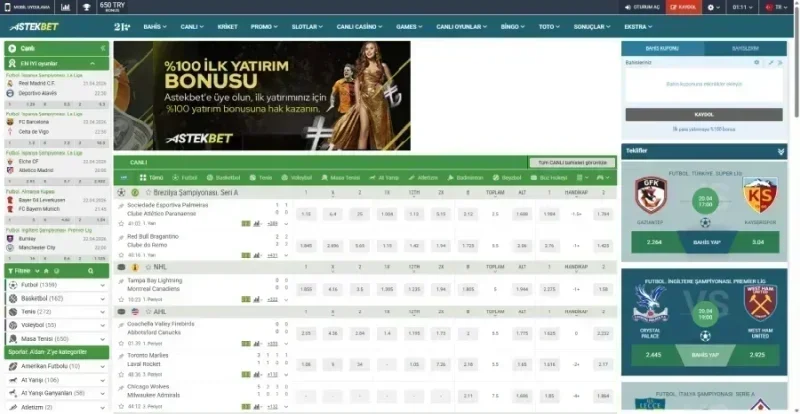800x414 pixels.
Task: Open the Slotlar menu
Action: pos(307,27)
